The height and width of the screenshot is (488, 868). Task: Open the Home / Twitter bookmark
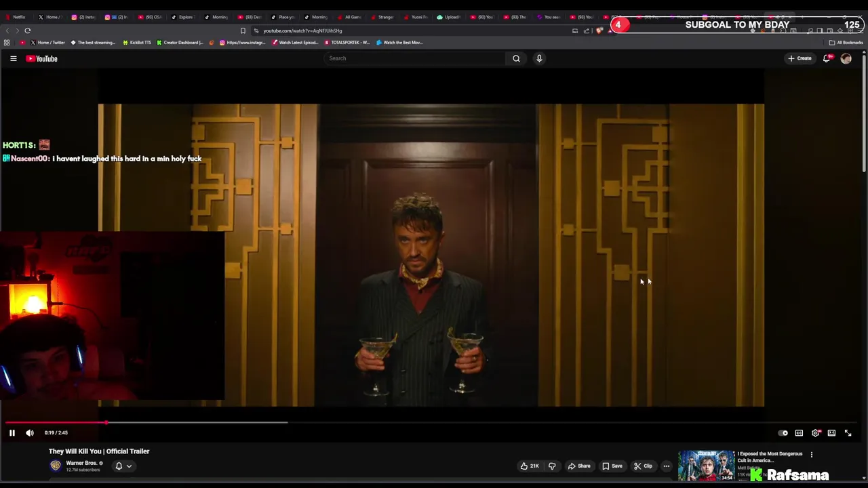click(47, 43)
